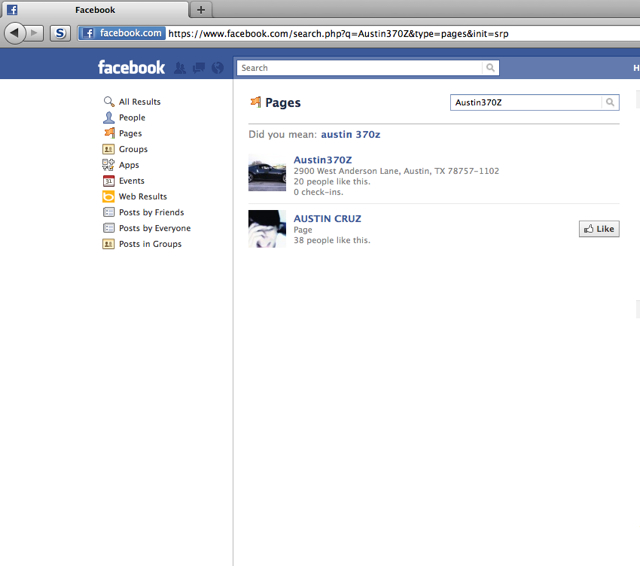
Task: Click the Apps icon in sidebar
Action: 108,165
